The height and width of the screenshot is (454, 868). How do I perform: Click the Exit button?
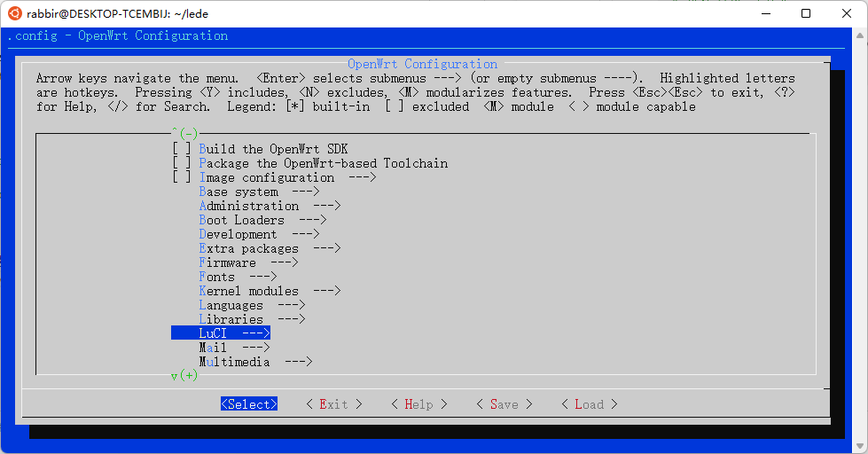click(333, 404)
